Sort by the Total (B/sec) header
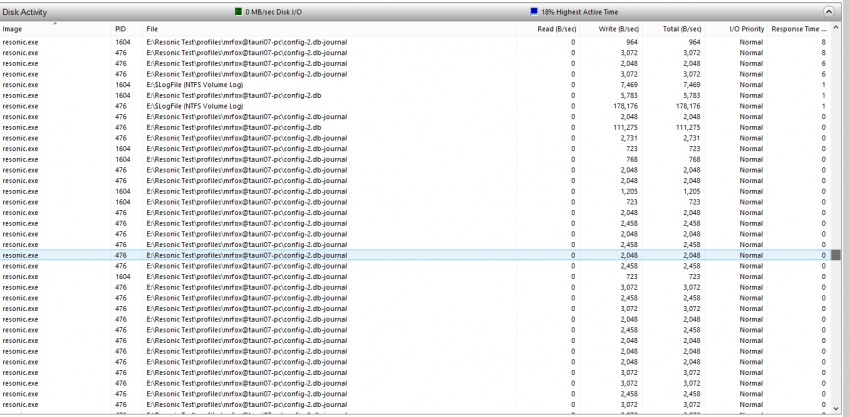 point(681,29)
